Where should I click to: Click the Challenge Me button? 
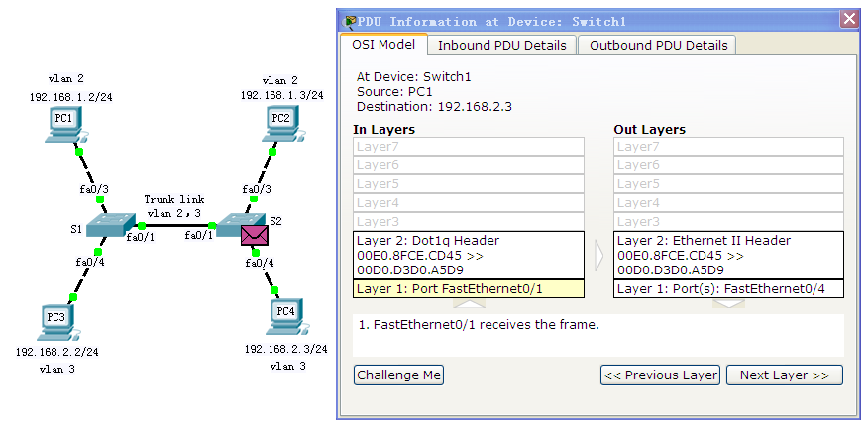398,374
